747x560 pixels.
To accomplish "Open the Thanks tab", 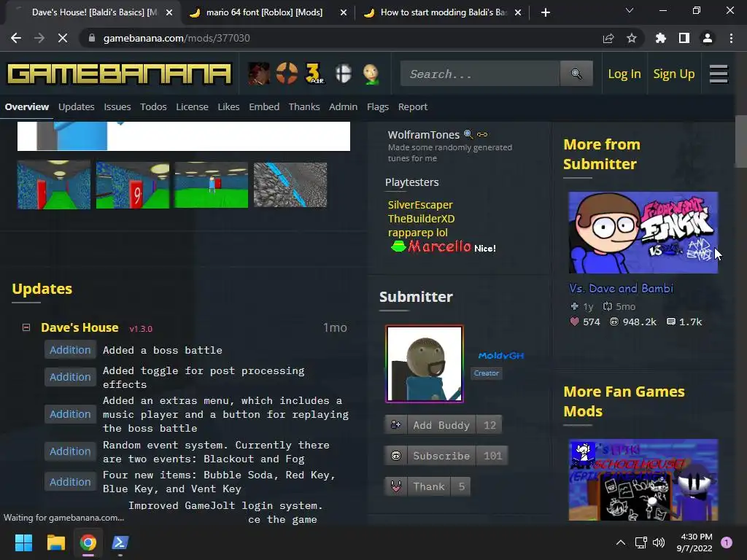I will [304, 106].
